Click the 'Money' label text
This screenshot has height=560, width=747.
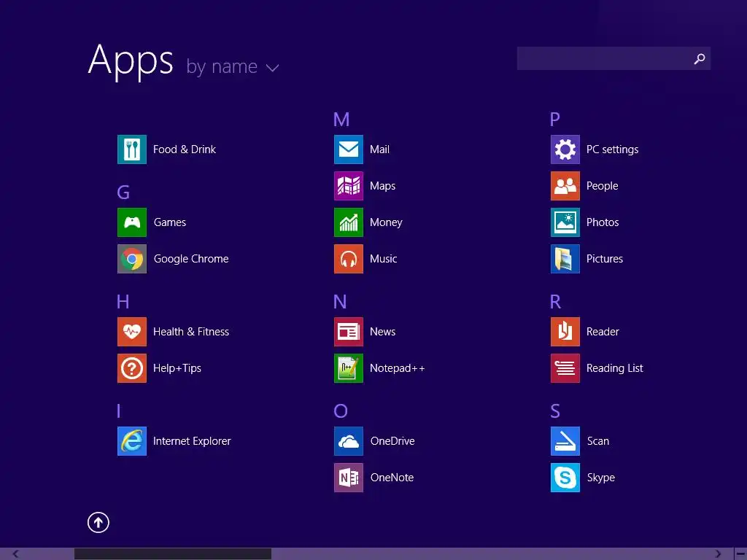coord(386,222)
